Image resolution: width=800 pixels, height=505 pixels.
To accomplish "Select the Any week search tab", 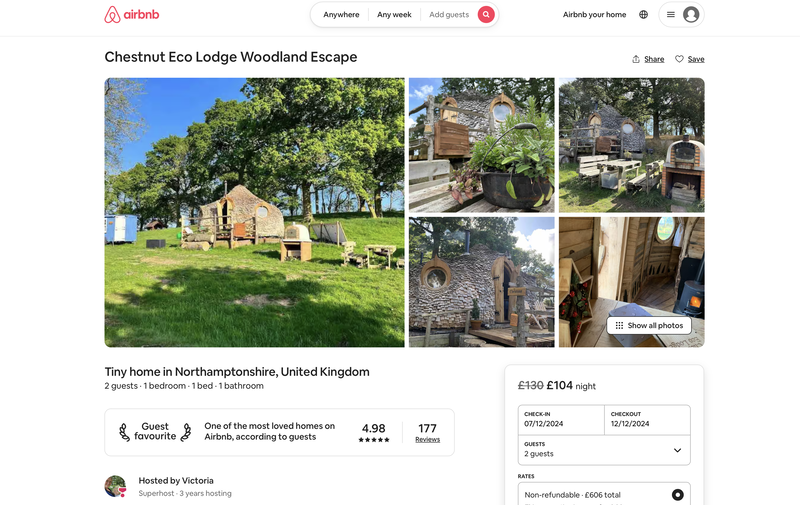I will (394, 14).
